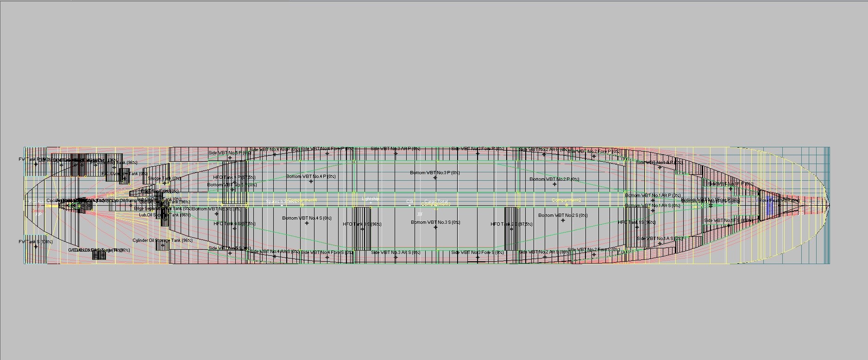
Task: Select the Bottom WBT No.2 P centroid marker
Action: pyautogui.click(x=554, y=184)
